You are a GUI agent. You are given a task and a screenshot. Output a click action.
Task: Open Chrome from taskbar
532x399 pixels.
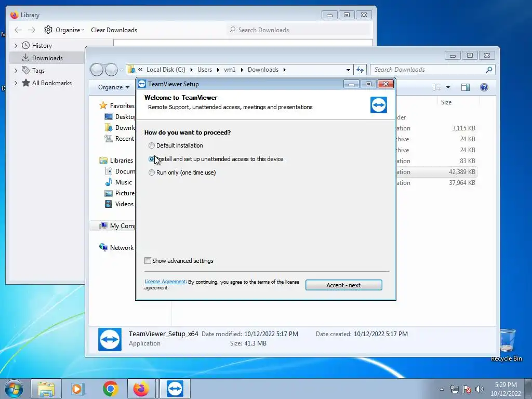(x=111, y=389)
